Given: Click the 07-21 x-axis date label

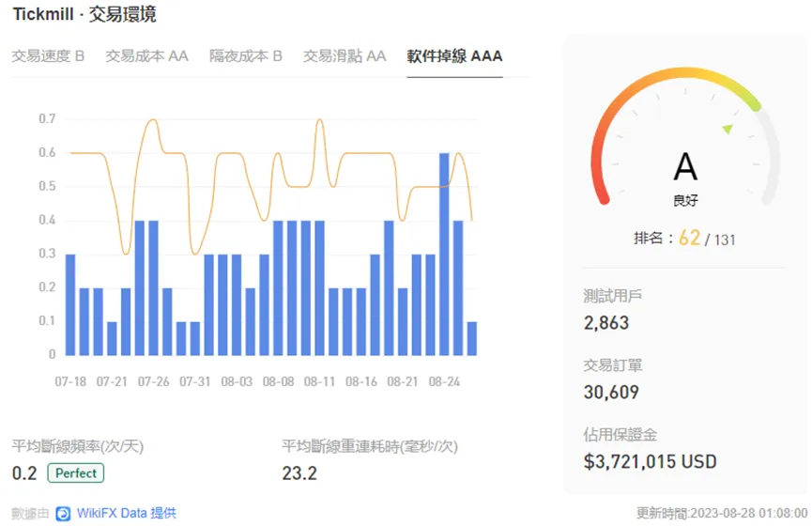Looking at the screenshot, I should pyautogui.click(x=112, y=382).
